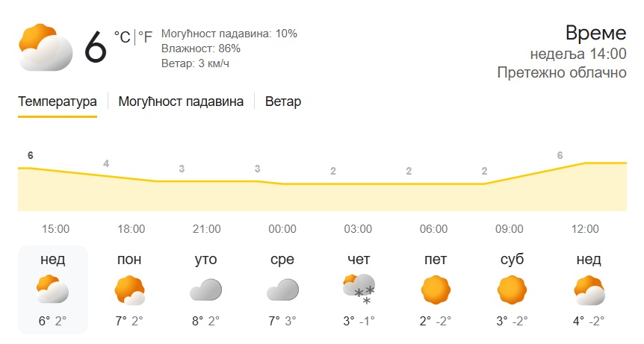This screenshot has width=644, height=344.
Task: Click the last нед partly cloudy icon
Action: tap(589, 290)
